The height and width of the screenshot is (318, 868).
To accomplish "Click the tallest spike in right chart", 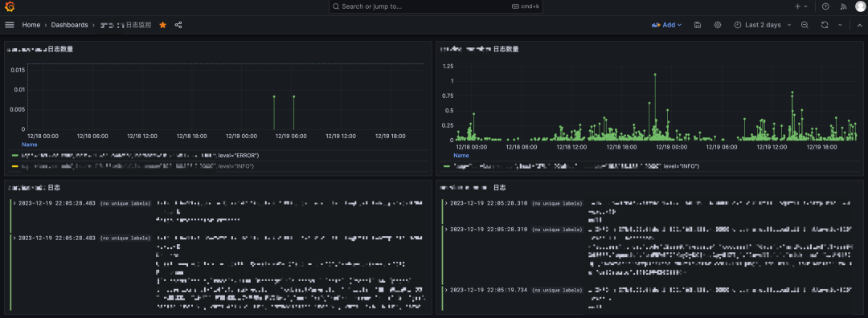I will click(x=655, y=74).
